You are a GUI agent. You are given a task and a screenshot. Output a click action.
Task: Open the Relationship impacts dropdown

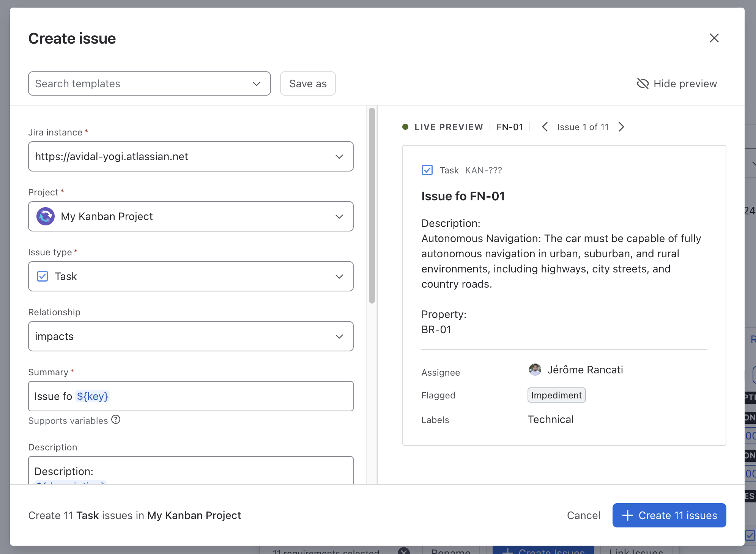point(191,336)
